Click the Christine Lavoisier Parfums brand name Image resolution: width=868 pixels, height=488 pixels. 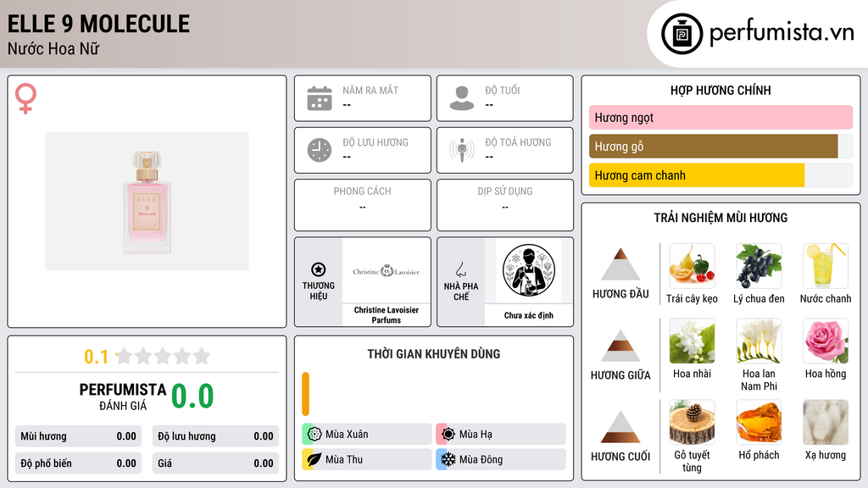tap(387, 315)
